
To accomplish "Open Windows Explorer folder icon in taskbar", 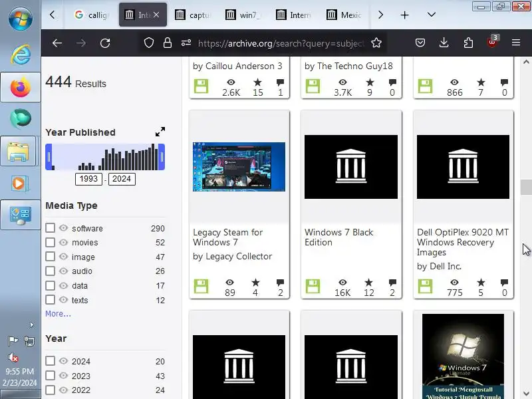I will pyautogui.click(x=19, y=152).
